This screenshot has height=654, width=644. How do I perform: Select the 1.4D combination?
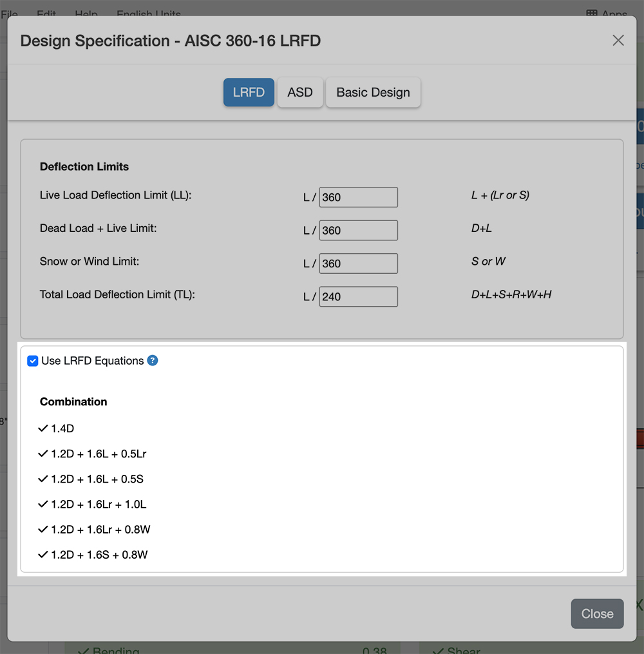pos(56,428)
